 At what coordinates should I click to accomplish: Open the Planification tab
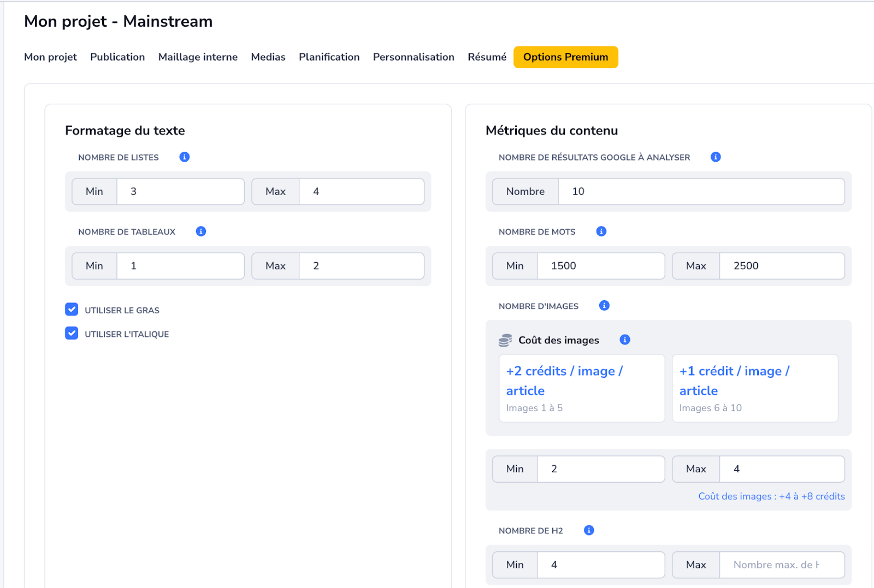(329, 57)
